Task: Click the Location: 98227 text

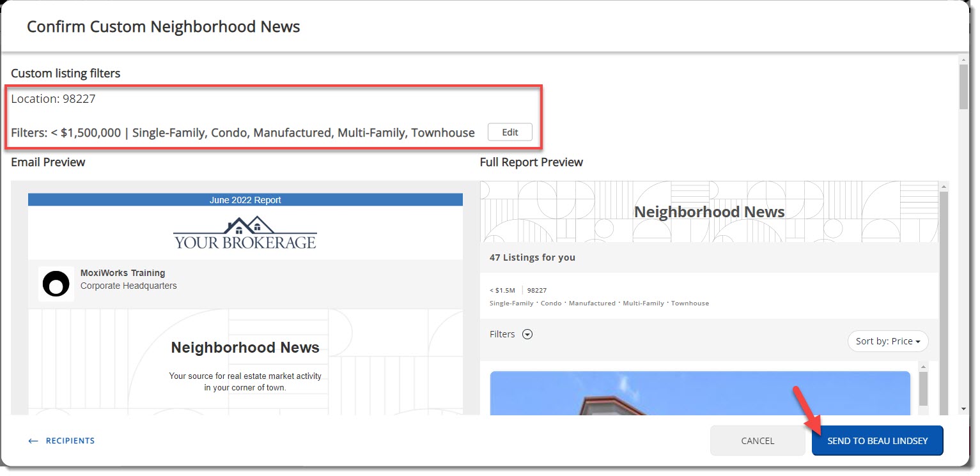Action: coord(54,99)
